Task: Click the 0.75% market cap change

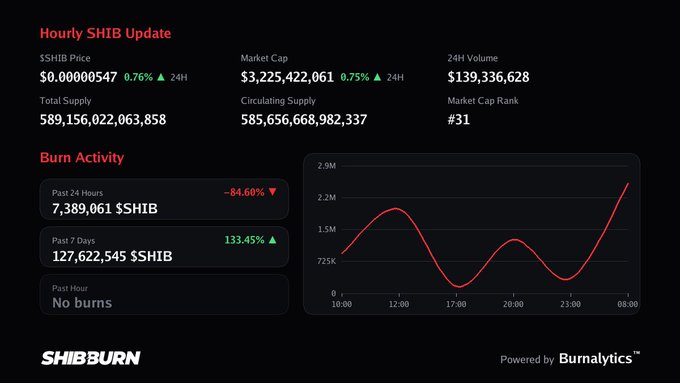Action: (355, 77)
